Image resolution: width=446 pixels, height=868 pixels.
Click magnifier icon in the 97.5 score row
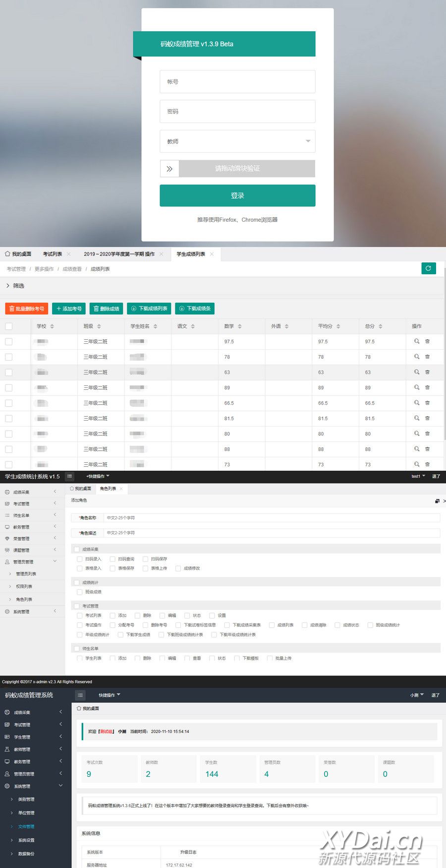click(417, 341)
